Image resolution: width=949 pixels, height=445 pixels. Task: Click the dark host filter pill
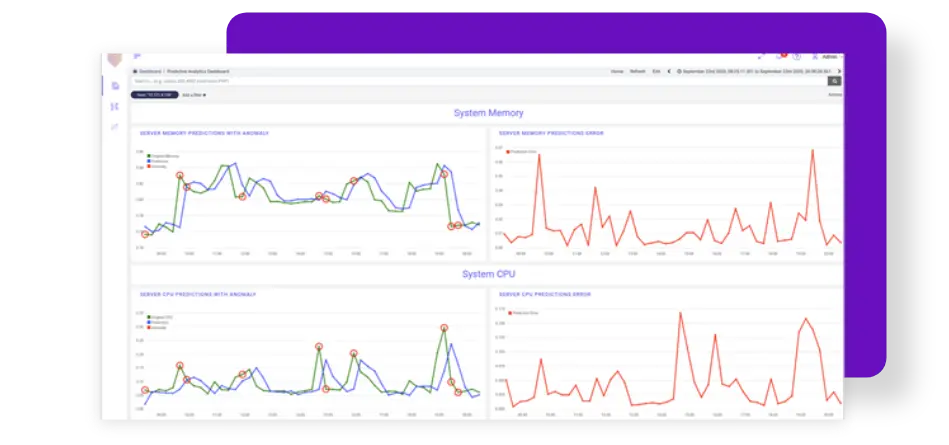point(154,94)
